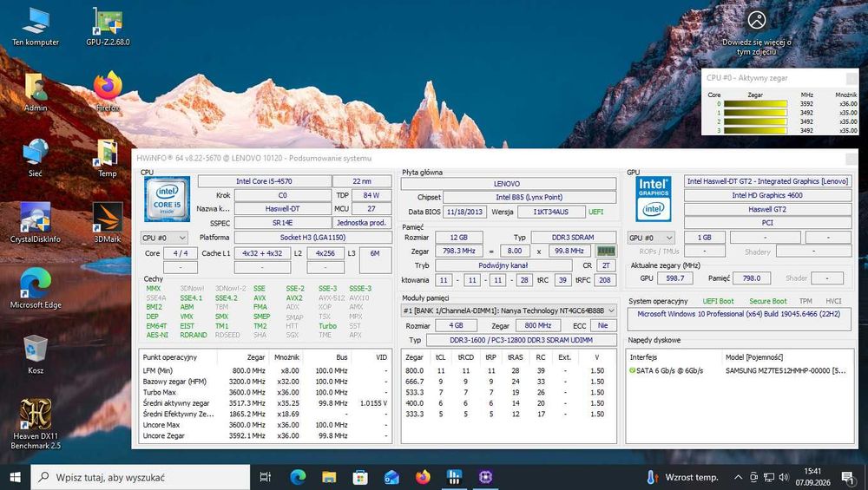The height and width of the screenshot is (490, 868).
Task: Click the BIOS date '11/18/2013' field
Action: (x=465, y=212)
